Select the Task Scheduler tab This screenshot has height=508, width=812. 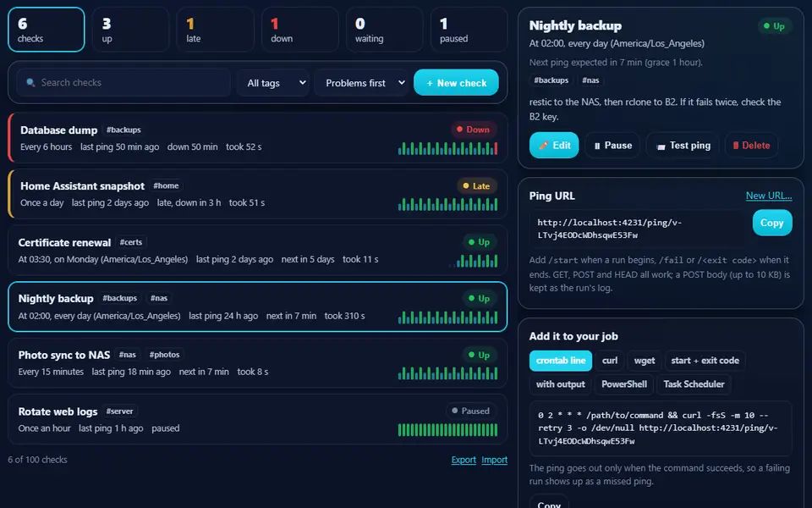[x=694, y=384]
